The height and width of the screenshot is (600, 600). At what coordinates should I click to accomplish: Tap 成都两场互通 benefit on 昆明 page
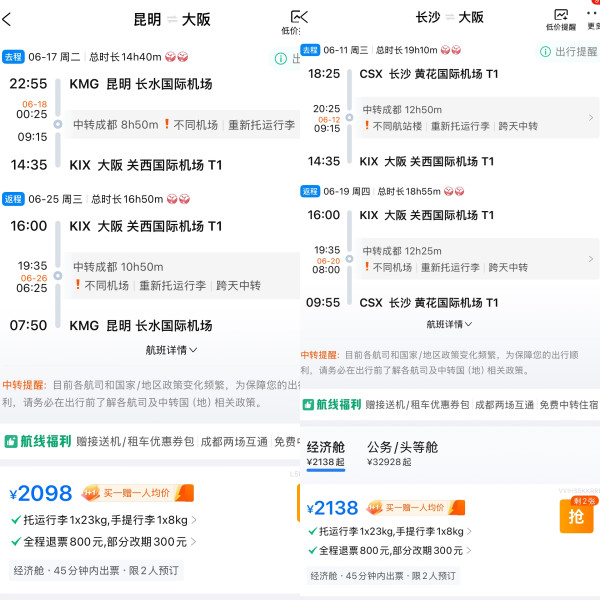pos(234,442)
